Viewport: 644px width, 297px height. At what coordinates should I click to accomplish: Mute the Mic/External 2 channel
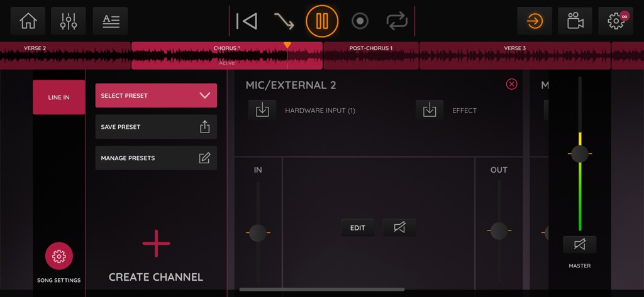tap(399, 228)
